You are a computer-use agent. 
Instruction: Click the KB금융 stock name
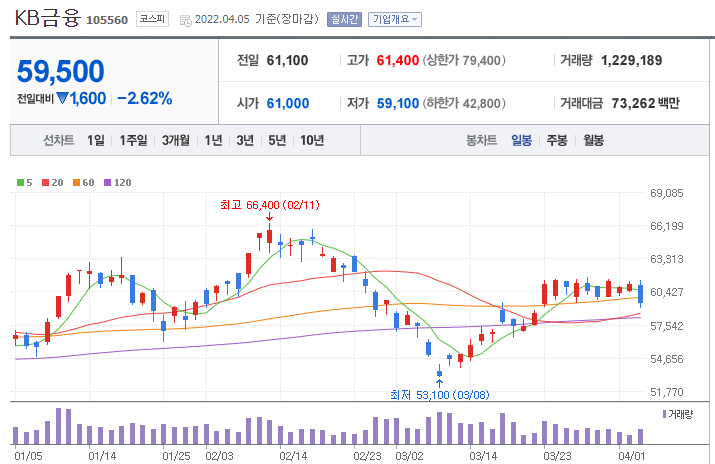point(47,18)
